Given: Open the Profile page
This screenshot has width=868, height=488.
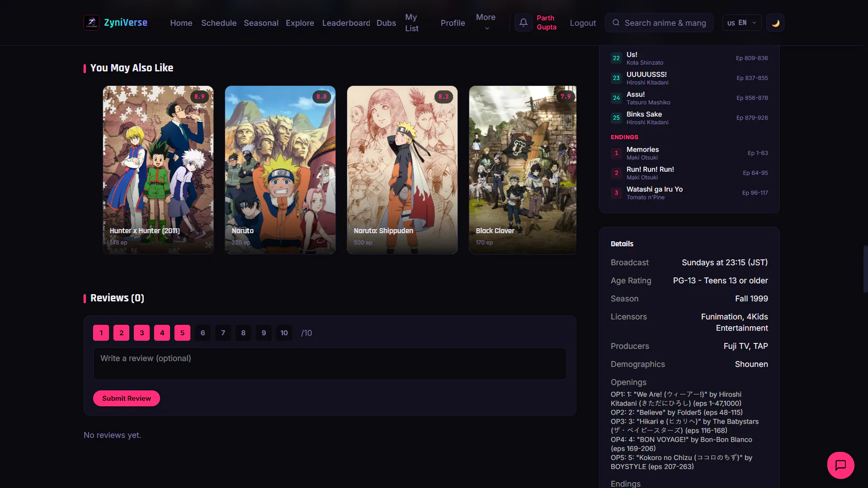Looking at the screenshot, I should click(453, 23).
